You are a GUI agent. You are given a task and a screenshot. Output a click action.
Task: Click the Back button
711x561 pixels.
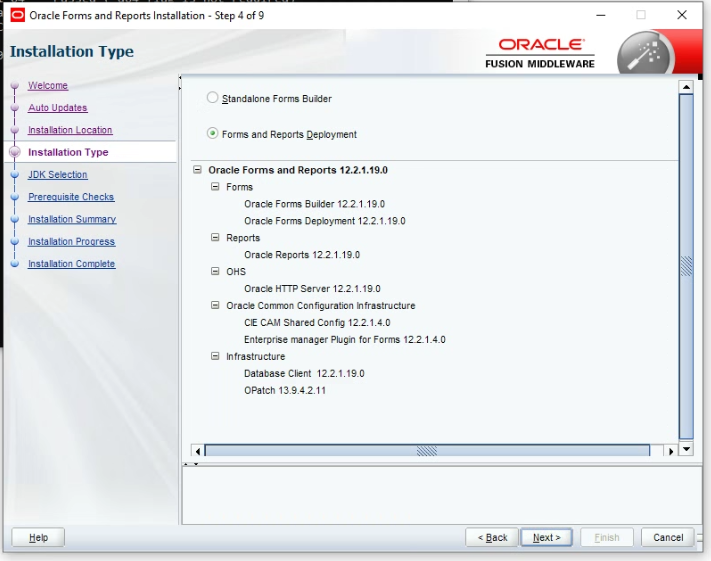[492, 537]
